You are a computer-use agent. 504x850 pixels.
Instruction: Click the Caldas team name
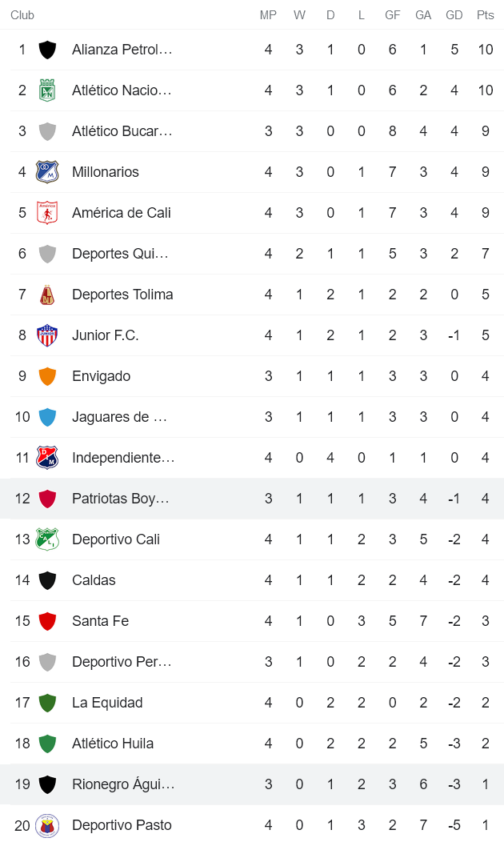94,579
